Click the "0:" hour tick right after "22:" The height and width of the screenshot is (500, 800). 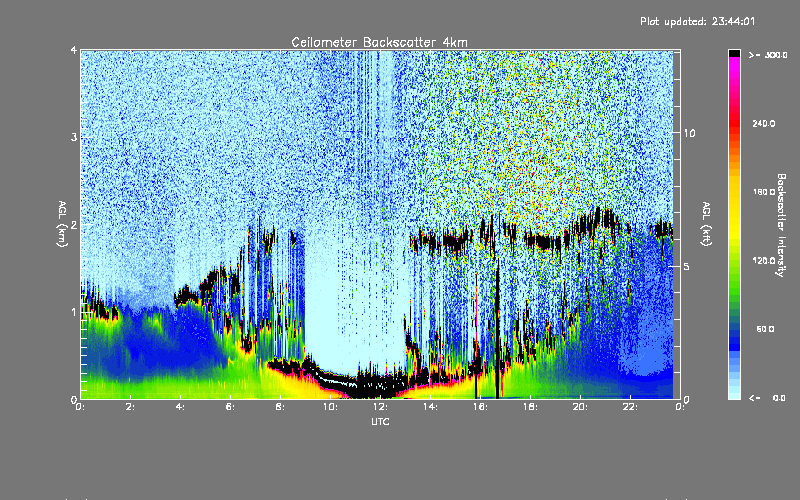pos(680,407)
